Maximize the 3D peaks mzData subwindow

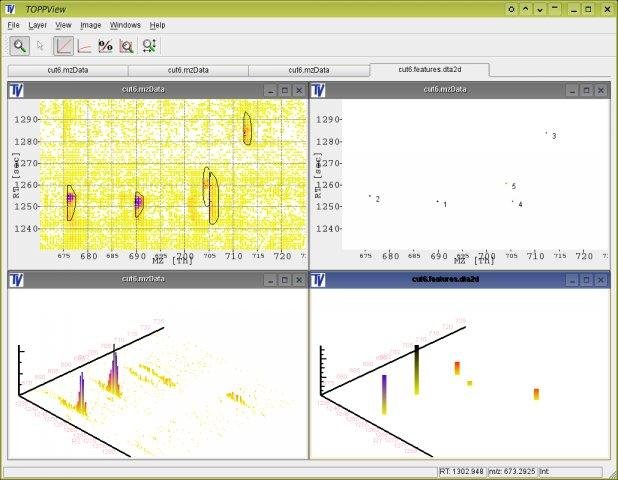coord(285,280)
